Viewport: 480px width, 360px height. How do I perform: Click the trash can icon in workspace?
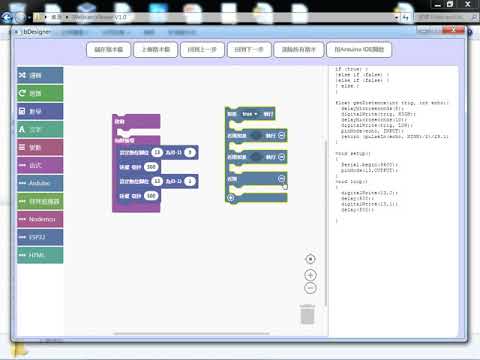click(307, 314)
